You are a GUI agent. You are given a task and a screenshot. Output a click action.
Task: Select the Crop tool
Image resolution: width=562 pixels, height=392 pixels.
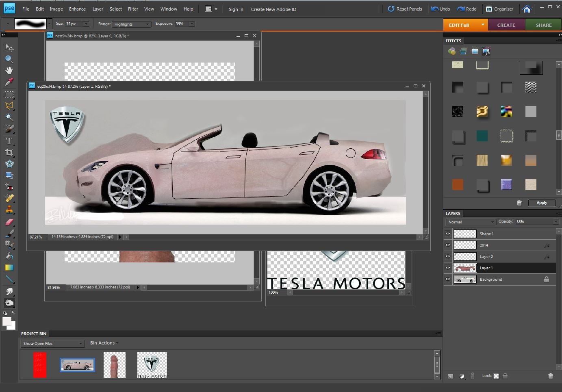(9, 152)
